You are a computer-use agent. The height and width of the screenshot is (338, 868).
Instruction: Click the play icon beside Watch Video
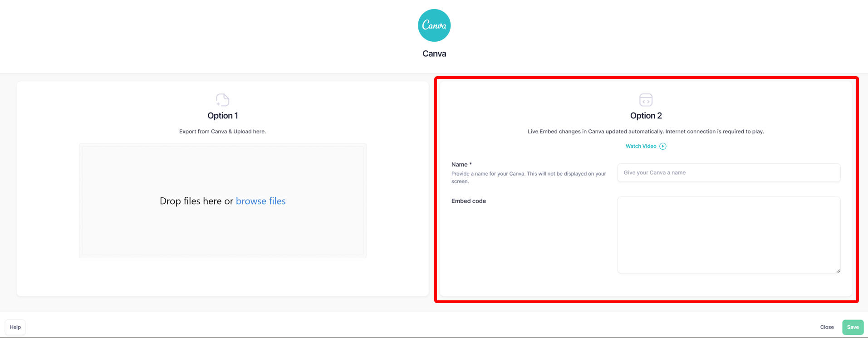[663, 146]
